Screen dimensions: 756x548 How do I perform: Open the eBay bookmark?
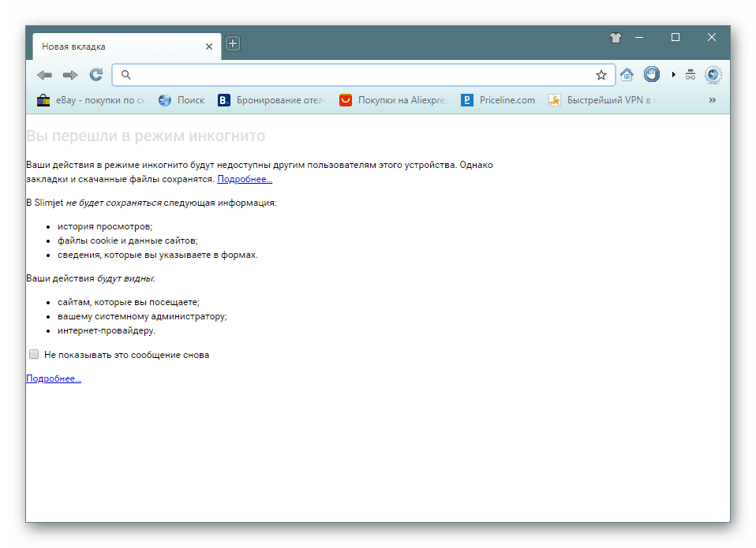coord(91,100)
